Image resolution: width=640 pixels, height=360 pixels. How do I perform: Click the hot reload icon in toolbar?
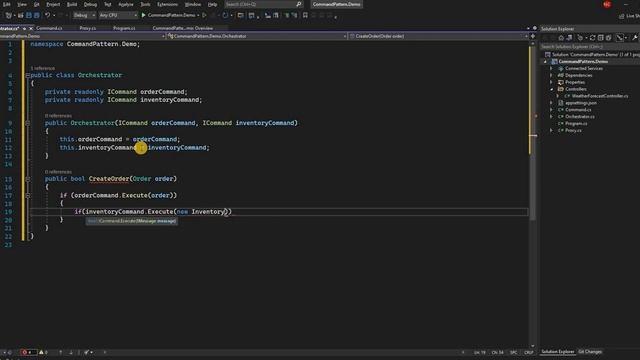point(225,16)
